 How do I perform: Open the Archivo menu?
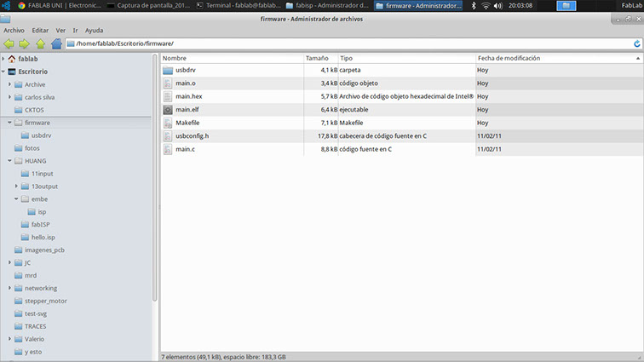click(x=14, y=31)
